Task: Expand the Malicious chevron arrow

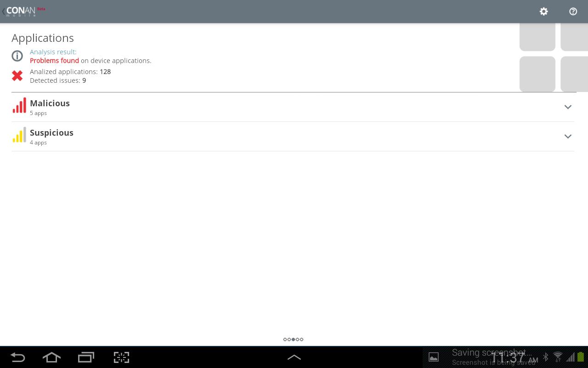Action: 568,107
